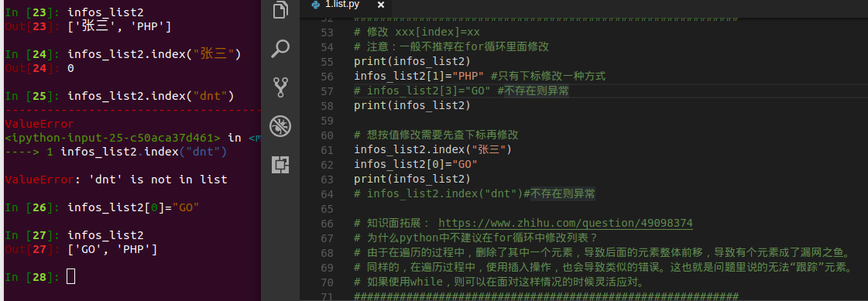The image size is (868, 301).
Task: Click the Python file icon on the tab
Action: tap(316, 5)
